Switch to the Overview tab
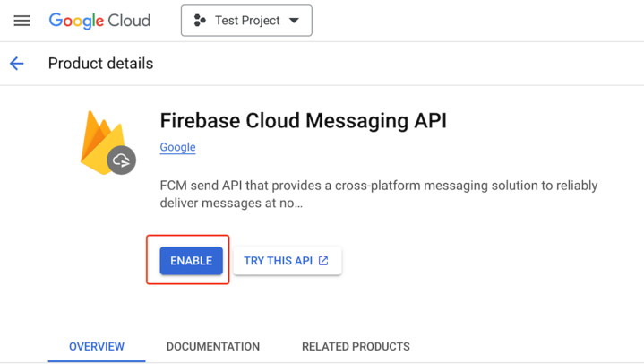Image resolution: width=644 pixels, height=364 pixels. point(97,346)
